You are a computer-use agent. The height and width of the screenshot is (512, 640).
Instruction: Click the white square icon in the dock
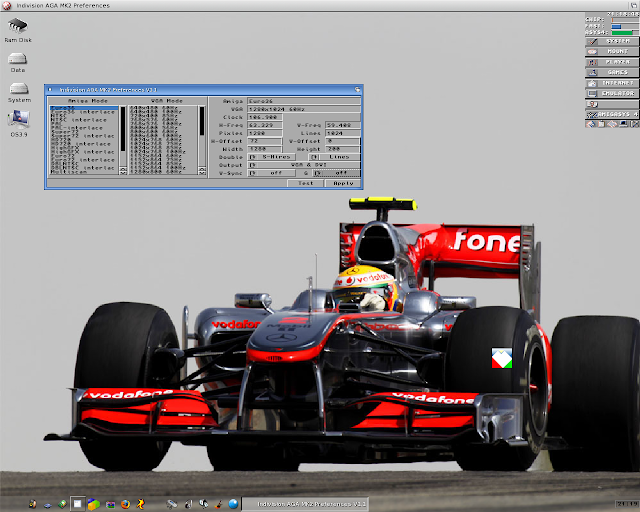point(78,504)
